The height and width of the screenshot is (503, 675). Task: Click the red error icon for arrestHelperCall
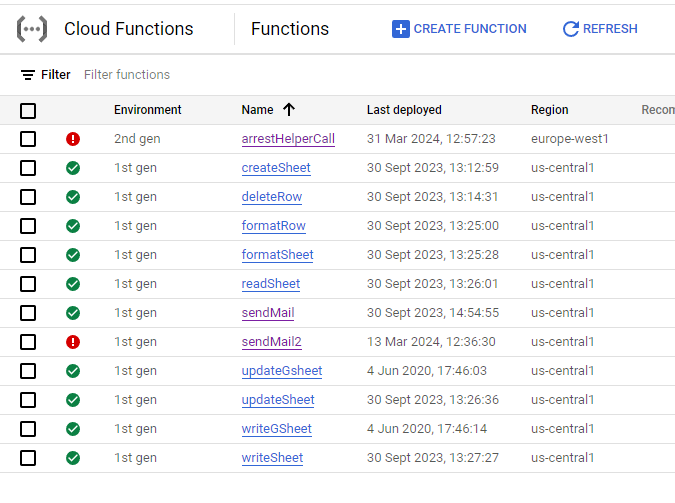(x=73, y=139)
